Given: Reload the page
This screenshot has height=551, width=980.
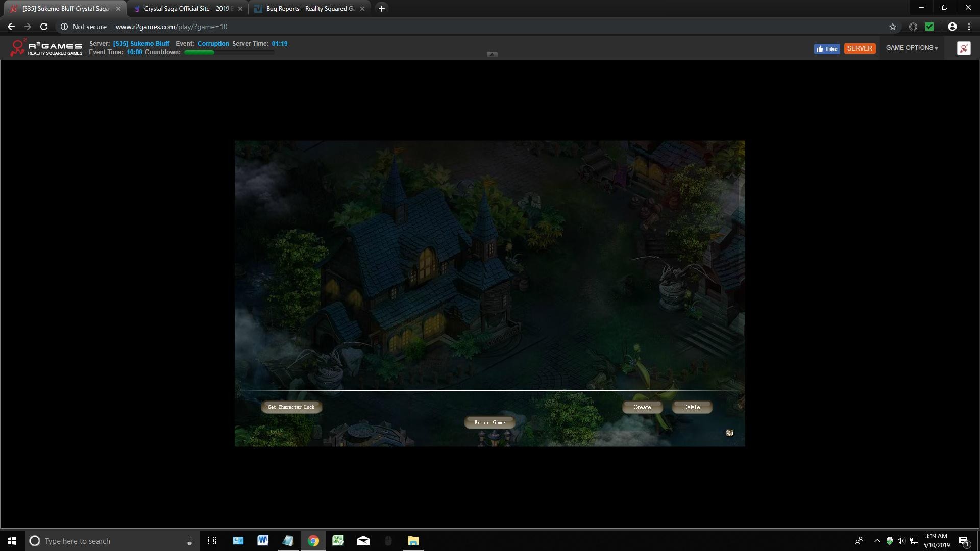Looking at the screenshot, I should click(x=44, y=27).
